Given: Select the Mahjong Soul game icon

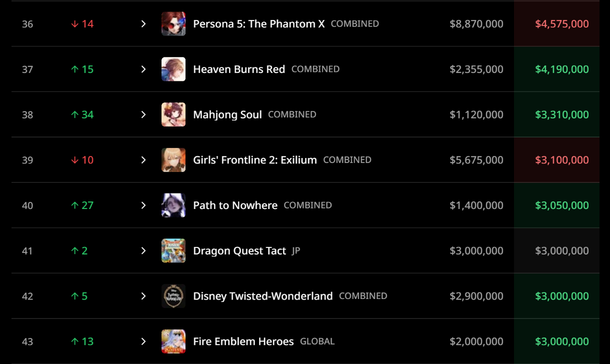Looking at the screenshot, I should coord(173,114).
